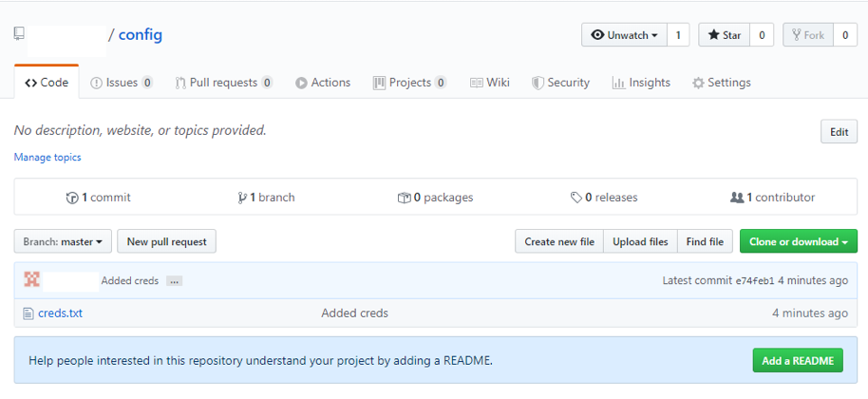
Task: Switch to the Code tab
Action: pyautogui.click(x=47, y=83)
